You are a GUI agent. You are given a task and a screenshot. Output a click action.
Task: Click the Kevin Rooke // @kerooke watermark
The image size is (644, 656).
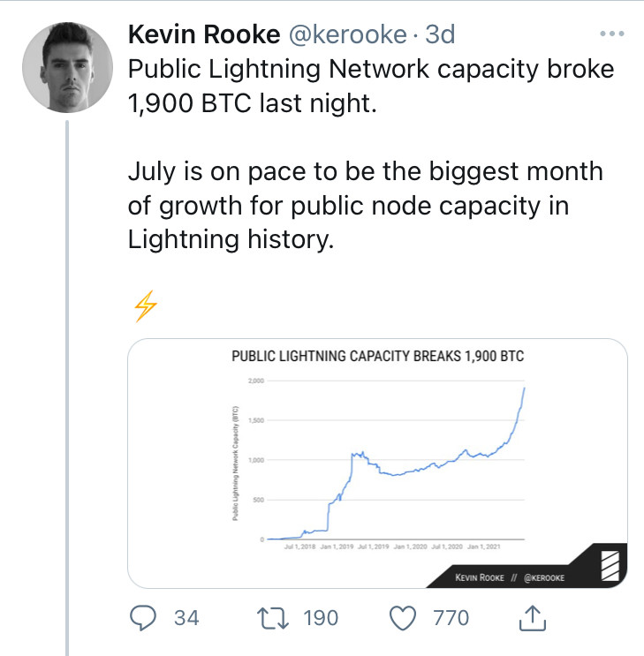pos(510,577)
